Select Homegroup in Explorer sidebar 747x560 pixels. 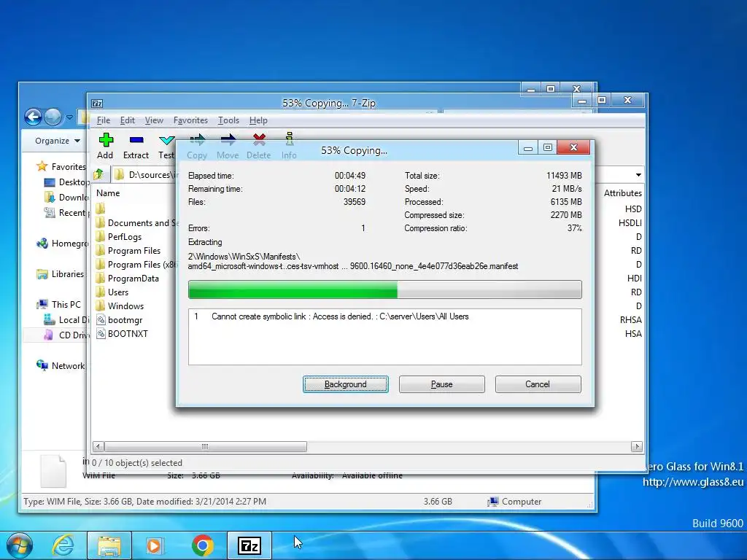pyautogui.click(x=63, y=244)
